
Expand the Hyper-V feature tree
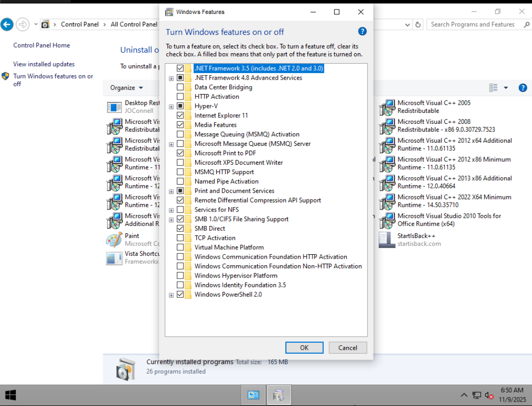tap(171, 106)
